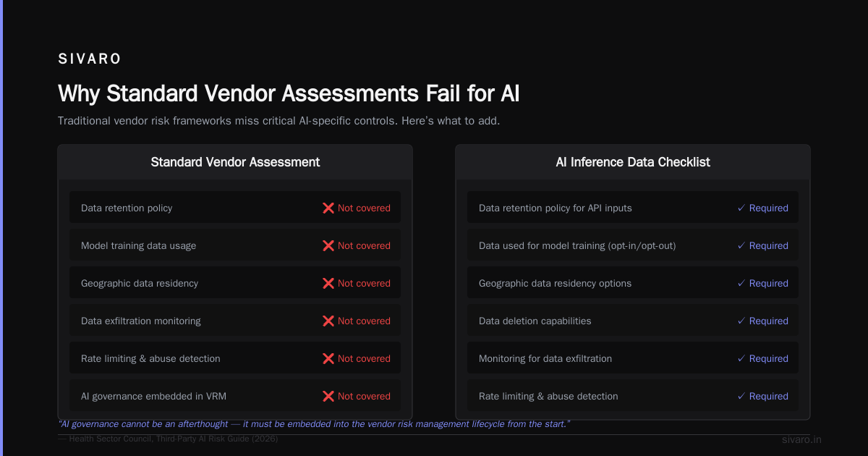The width and height of the screenshot is (868, 456).
Task: Click checkmark for Monitoring for data exfiltration
Action: coord(741,358)
